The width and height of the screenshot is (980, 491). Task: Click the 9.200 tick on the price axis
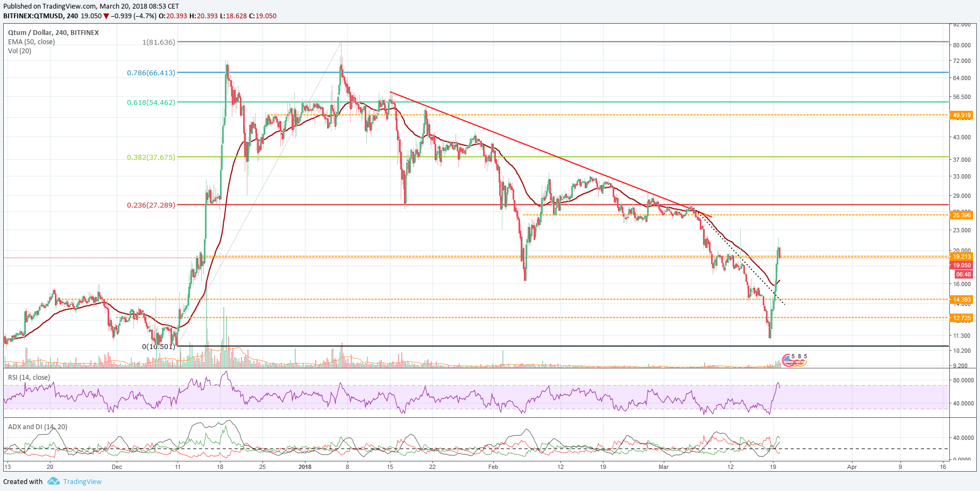click(960, 366)
